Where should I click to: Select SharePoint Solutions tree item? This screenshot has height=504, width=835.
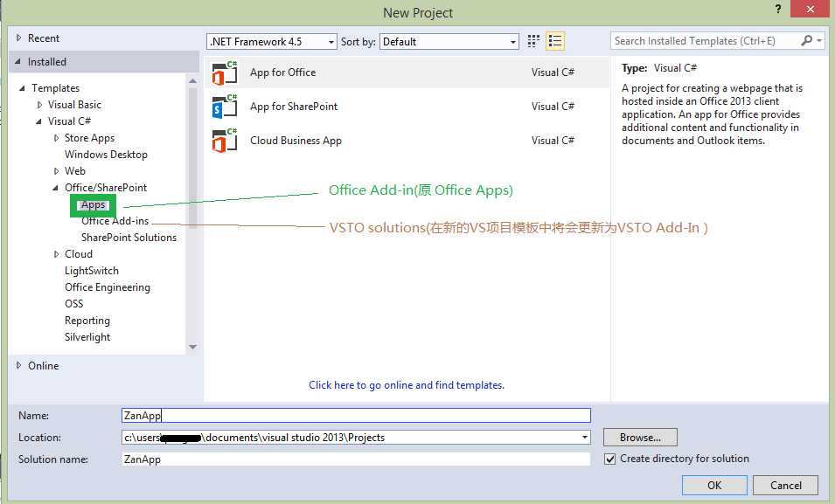tap(129, 238)
